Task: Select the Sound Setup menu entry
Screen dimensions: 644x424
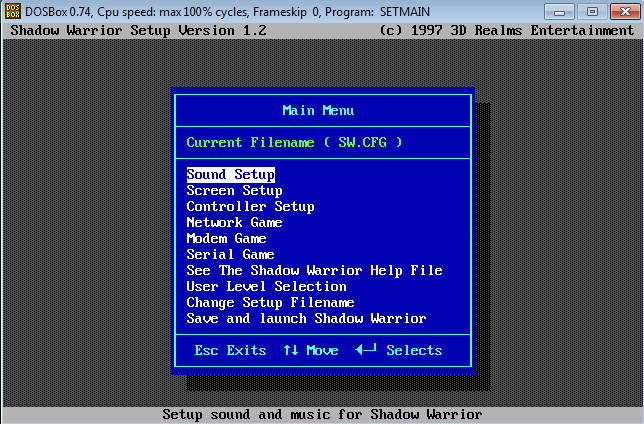Action: [230, 175]
